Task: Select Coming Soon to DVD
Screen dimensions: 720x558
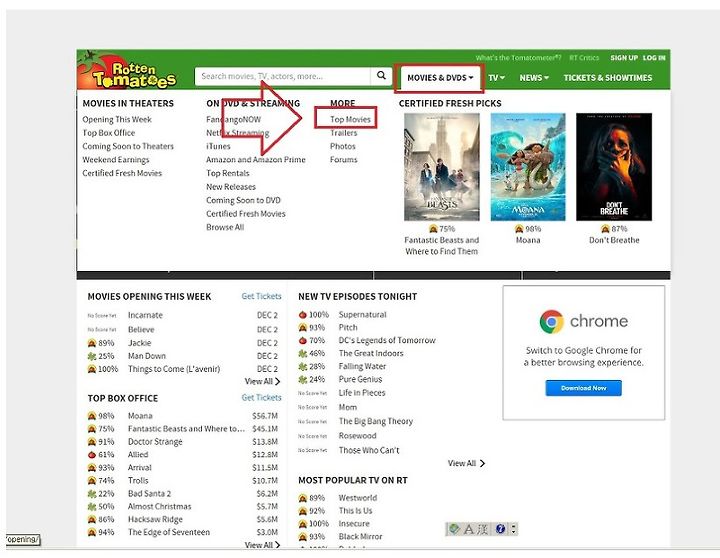Action: [x=243, y=200]
